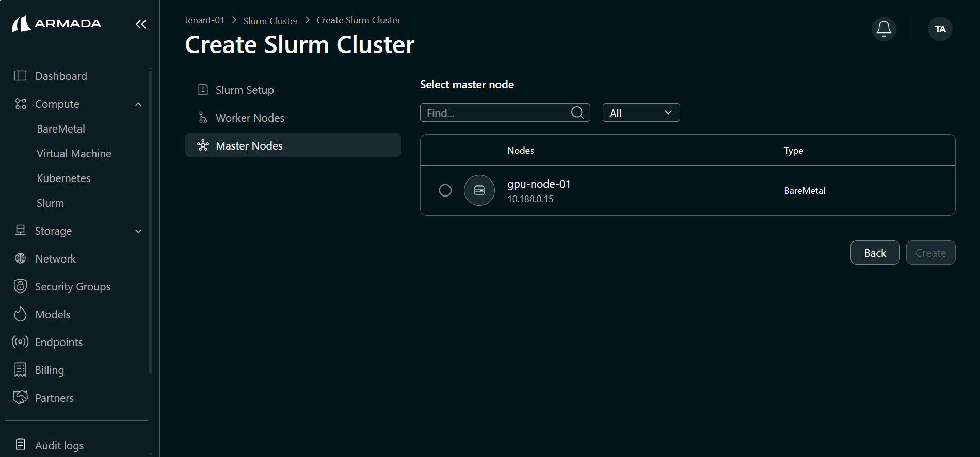Click the Endpoints broadcast icon
This screenshot has width=980, height=457.
[x=20, y=342]
